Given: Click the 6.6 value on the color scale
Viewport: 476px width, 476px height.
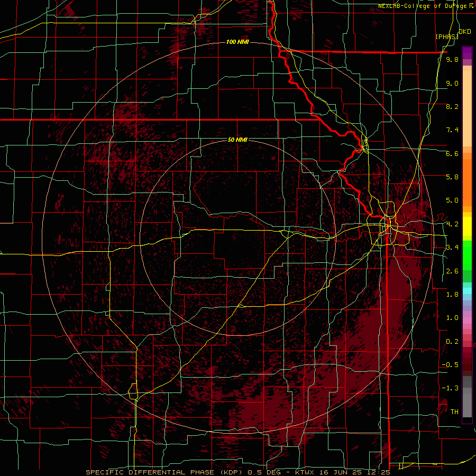Looking at the screenshot, I should [x=452, y=153].
